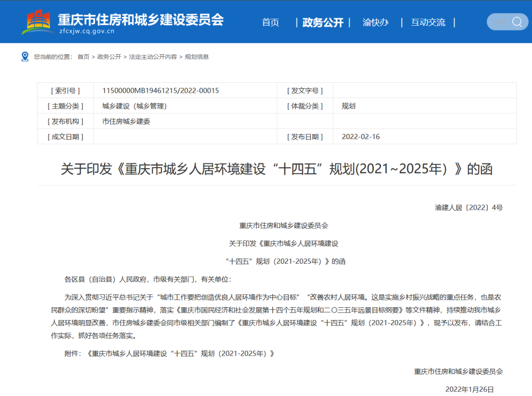
Task: Open the 政务公开 navigation menu item
Action: tap(323, 22)
